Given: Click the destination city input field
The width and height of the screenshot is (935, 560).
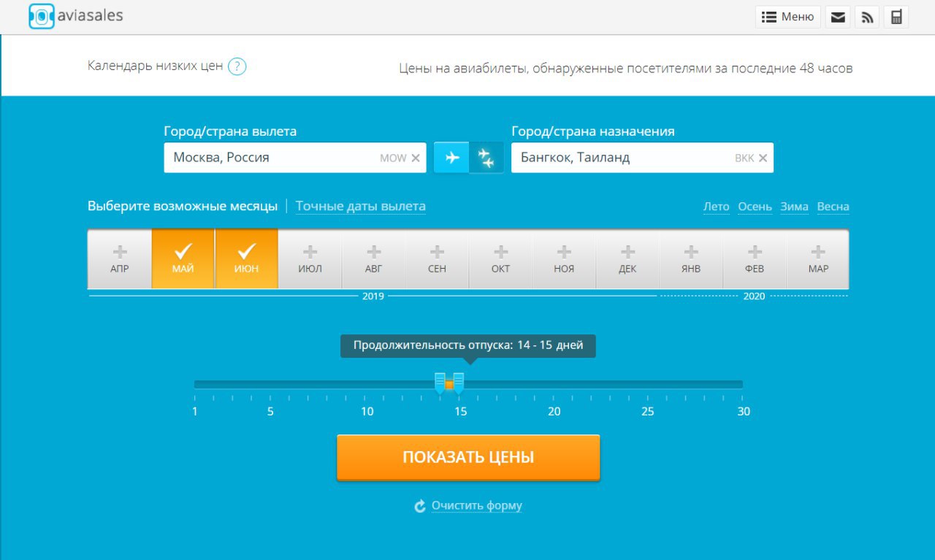Looking at the screenshot, I should pos(642,157).
